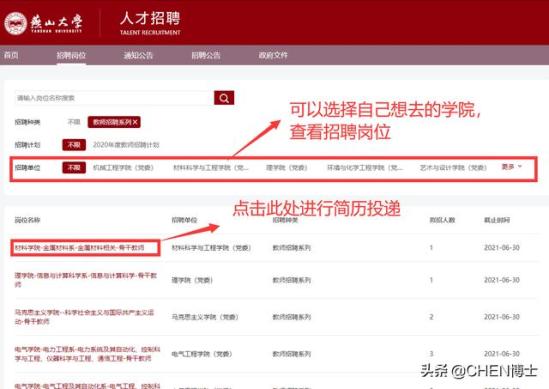Remove the 教师招聘系列 filter tag
The height and width of the screenshot is (389, 549).
[x=135, y=122]
